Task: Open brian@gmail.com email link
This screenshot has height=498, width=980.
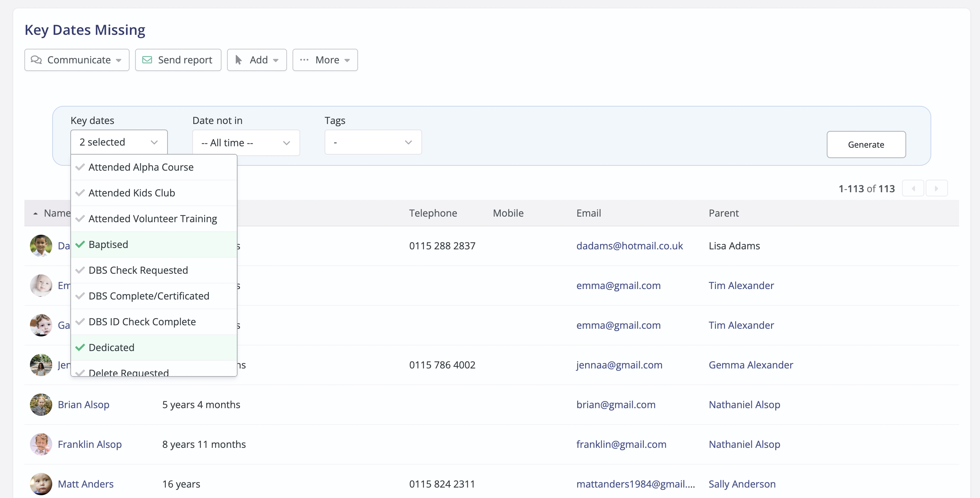Action: 616,404
